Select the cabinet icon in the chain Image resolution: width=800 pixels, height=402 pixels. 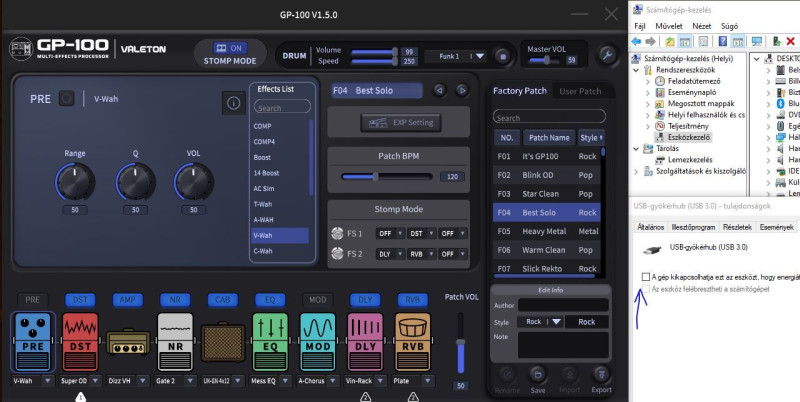[x=222, y=343]
